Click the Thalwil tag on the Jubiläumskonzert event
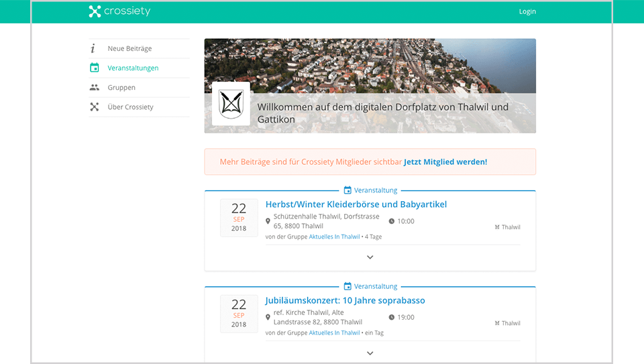 pyautogui.click(x=508, y=323)
